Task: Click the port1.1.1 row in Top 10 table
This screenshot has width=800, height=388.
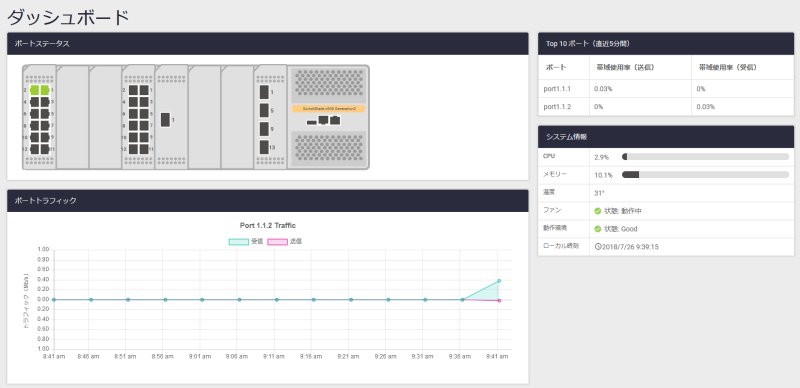Action: point(666,89)
